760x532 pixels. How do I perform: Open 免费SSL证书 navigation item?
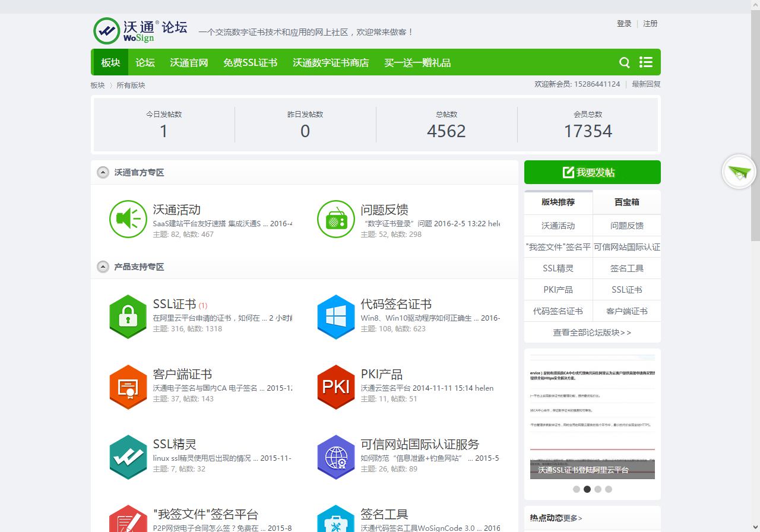click(x=250, y=62)
